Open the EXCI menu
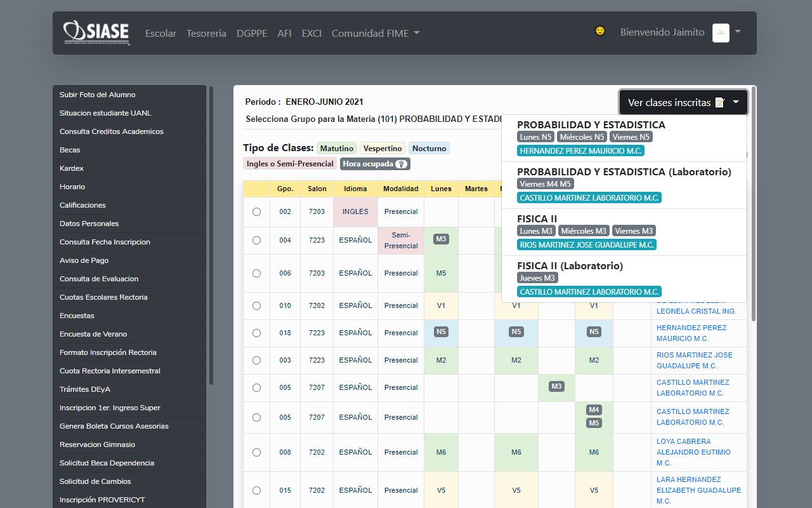 (x=311, y=33)
